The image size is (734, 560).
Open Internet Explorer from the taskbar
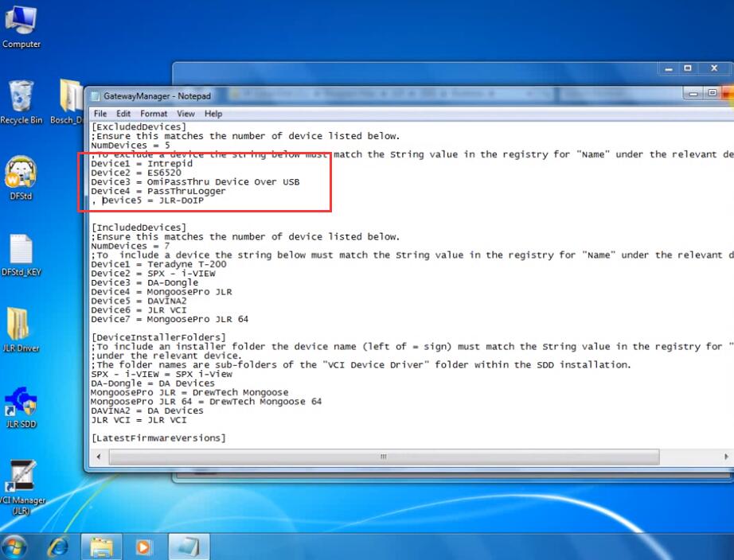(60, 546)
